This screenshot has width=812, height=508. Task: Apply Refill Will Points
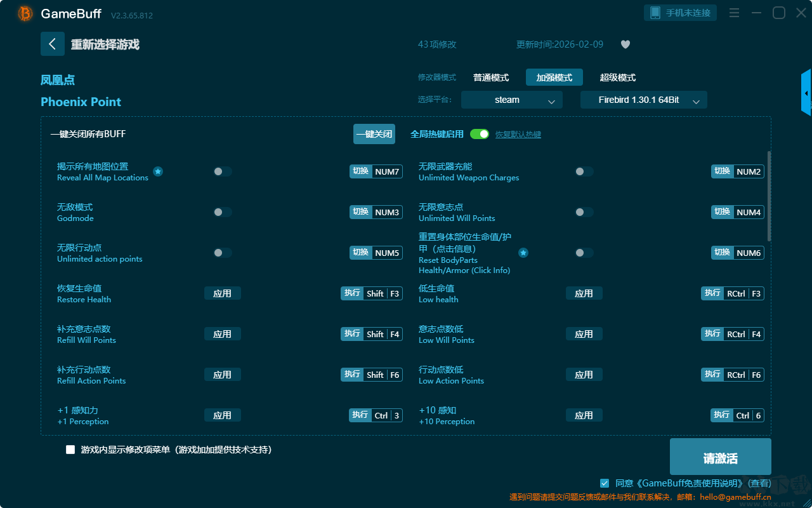(x=223, y=334)
